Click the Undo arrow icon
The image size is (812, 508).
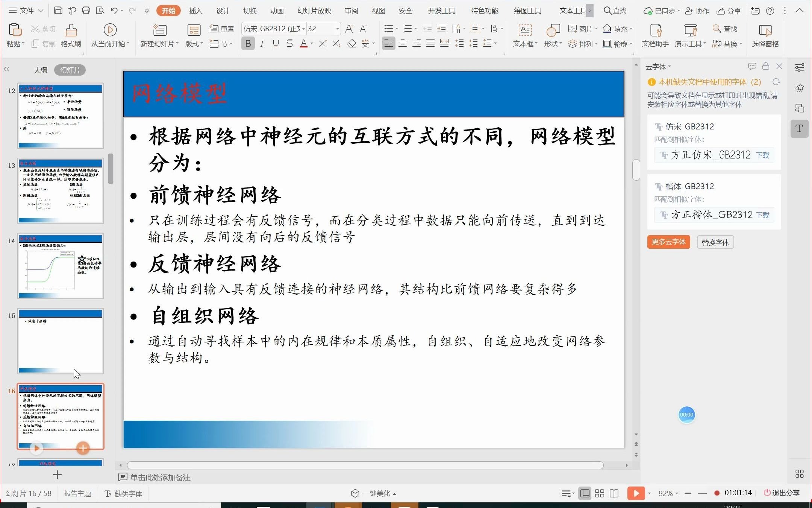click(x=114, y=11)
